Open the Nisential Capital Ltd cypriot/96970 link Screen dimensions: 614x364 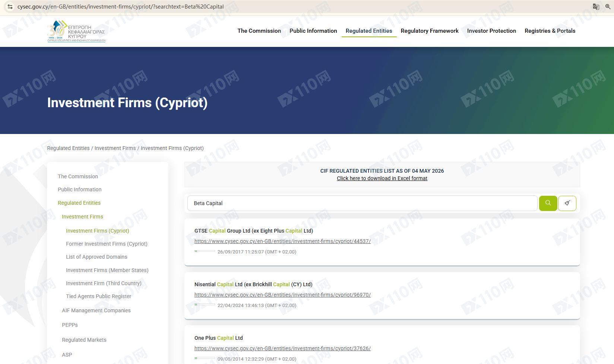tap(282, 295)
